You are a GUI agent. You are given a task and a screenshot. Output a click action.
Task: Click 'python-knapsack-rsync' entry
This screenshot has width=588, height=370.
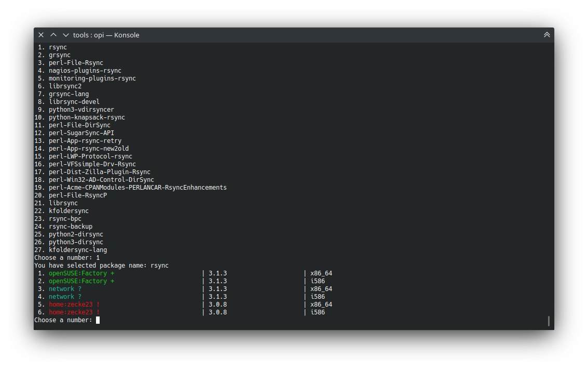click(x=87, y=117)
